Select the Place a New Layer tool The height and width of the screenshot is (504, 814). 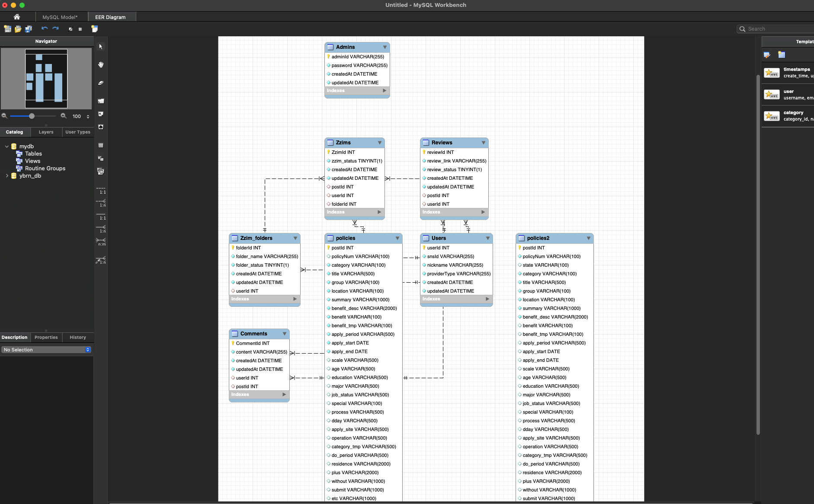101,101
